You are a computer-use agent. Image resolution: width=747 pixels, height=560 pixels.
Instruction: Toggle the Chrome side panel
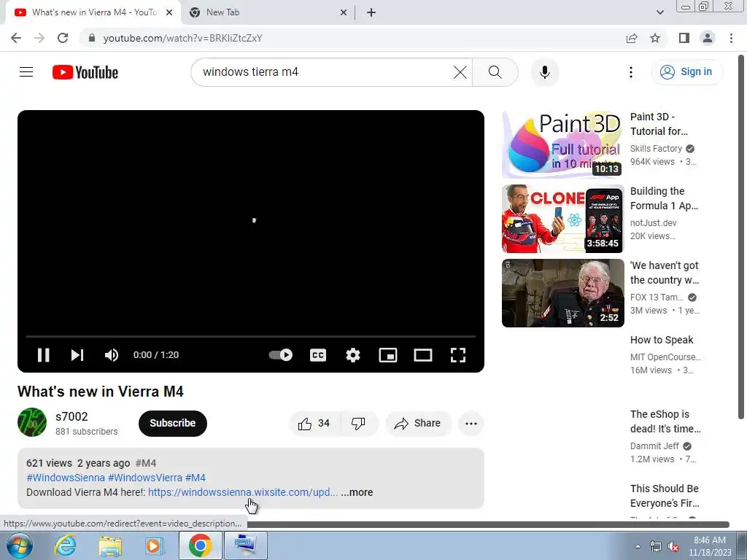684,38
